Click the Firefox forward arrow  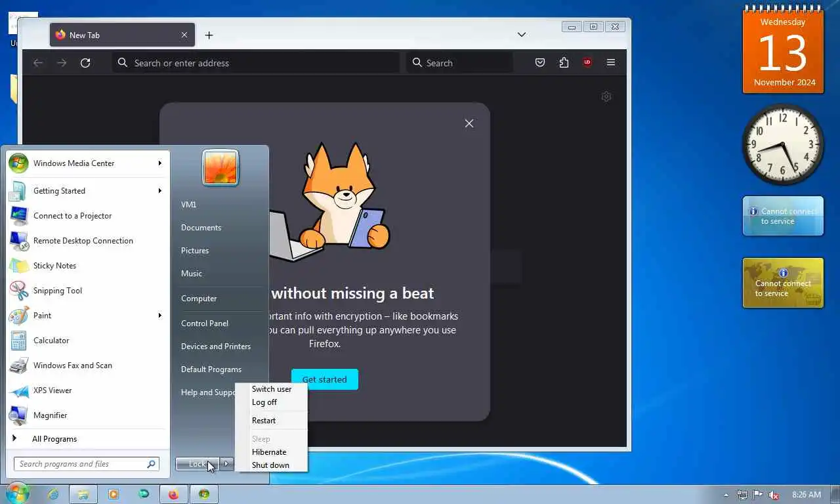tap(62, 63)
